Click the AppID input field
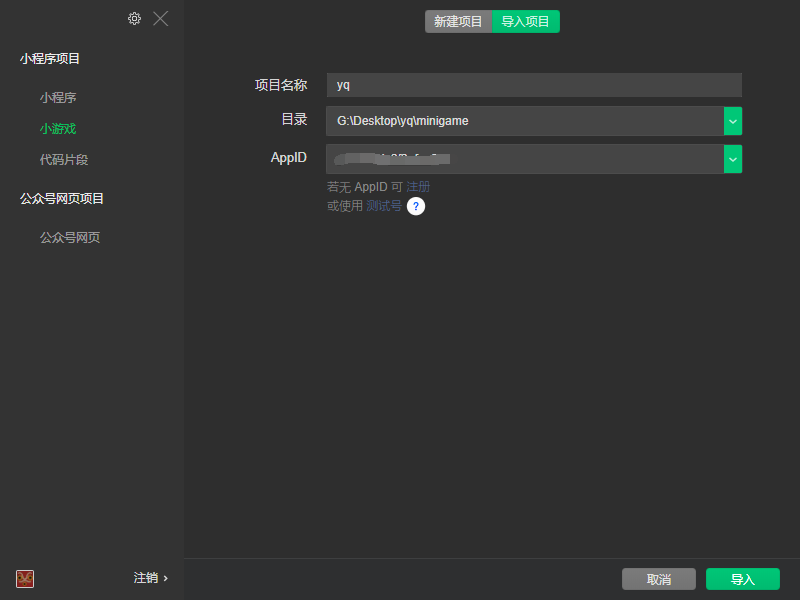The width and height of the screenshot is (800, 600). click(x=525, y=159)
